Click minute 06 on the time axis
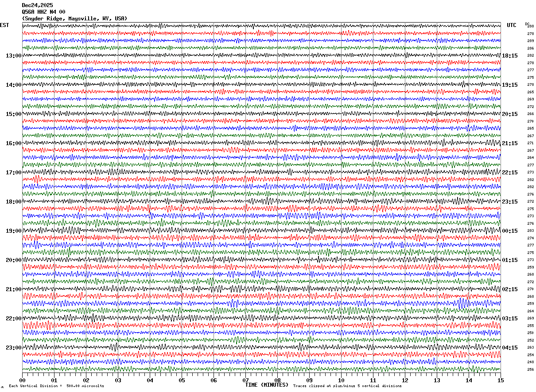The height and width of the screenshot is (392, 536). point(214,380)
